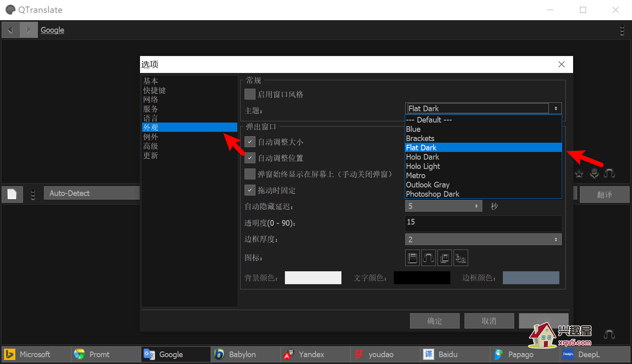Click the forward navigation arrow in toolbar
This screenshot has height=364, width=632.
click(x=29, y=30)
